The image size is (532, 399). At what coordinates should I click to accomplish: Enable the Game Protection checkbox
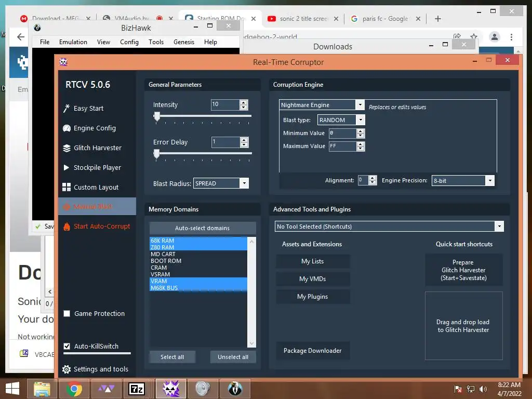coord(67,313)
